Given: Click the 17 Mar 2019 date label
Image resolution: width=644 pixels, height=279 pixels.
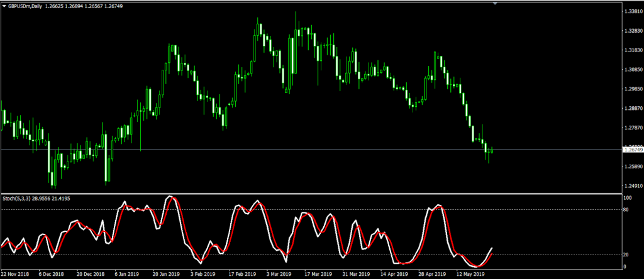Looking at the screenshot, I should click(318, 274).
